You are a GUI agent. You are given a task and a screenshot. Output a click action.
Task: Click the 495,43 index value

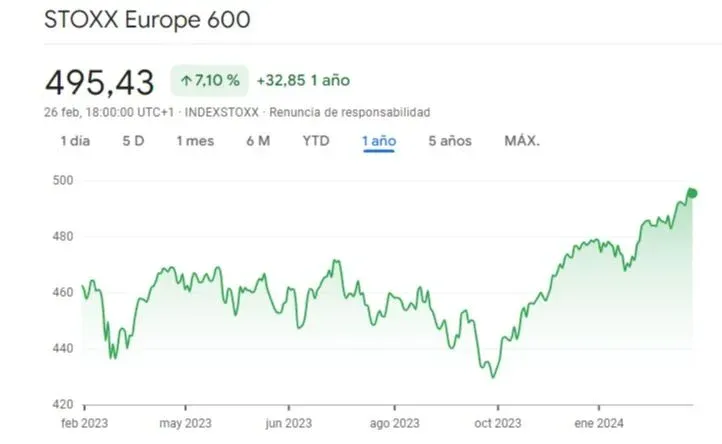100,79
